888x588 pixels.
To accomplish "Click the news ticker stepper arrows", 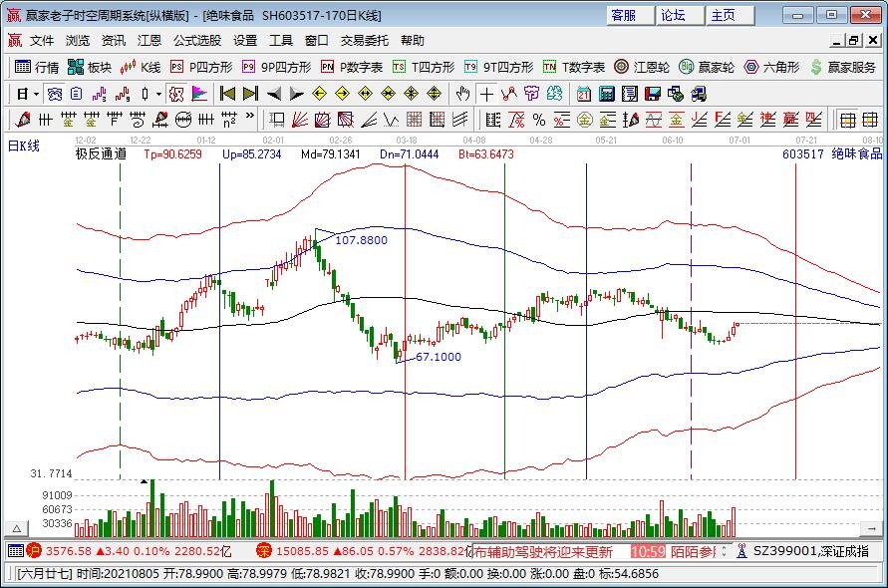I will click(725, 551).
